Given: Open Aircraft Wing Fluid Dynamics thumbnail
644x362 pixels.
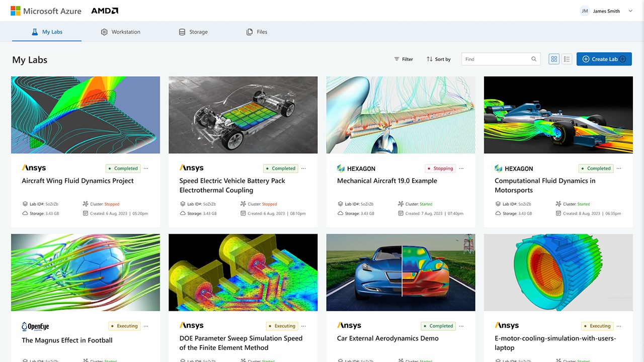Looking at the screenshot, I should click(x=86, y=115).
